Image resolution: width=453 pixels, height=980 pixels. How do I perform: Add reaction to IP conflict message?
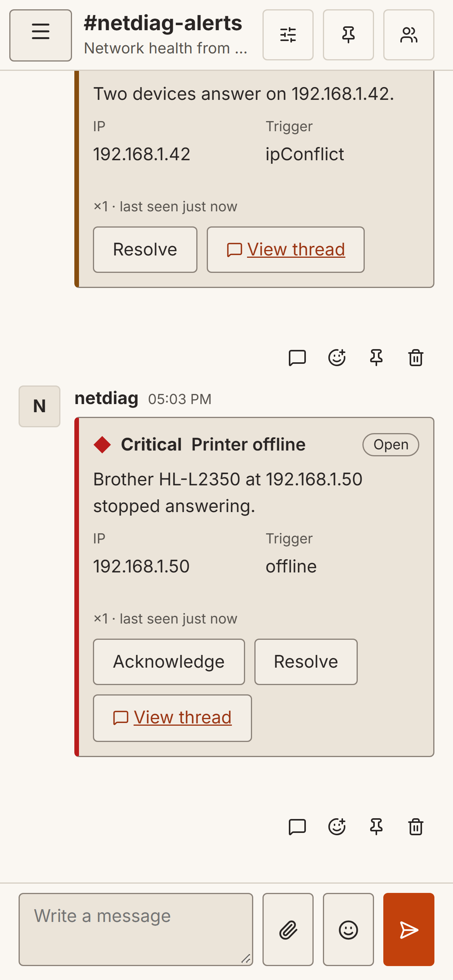(x=337, y=358)
